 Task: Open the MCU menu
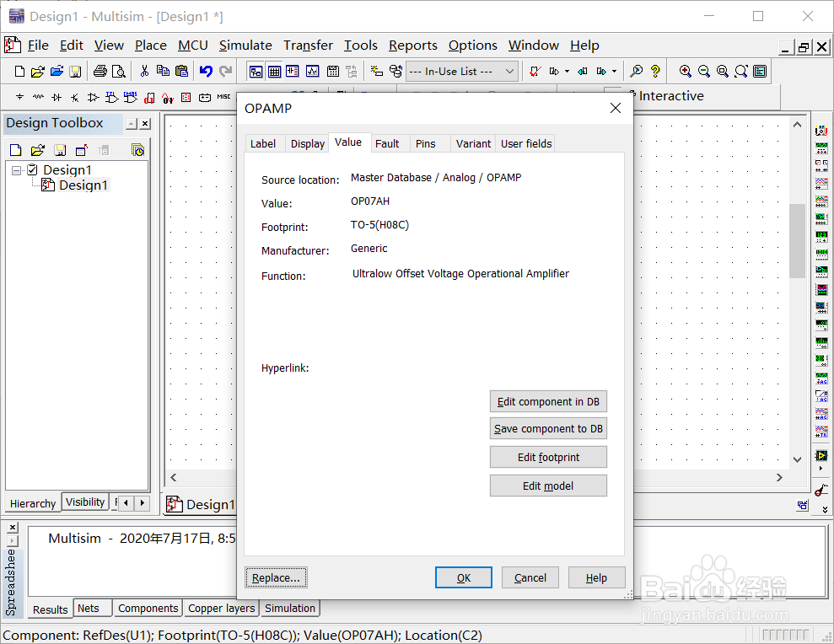(x=192, y=46)
